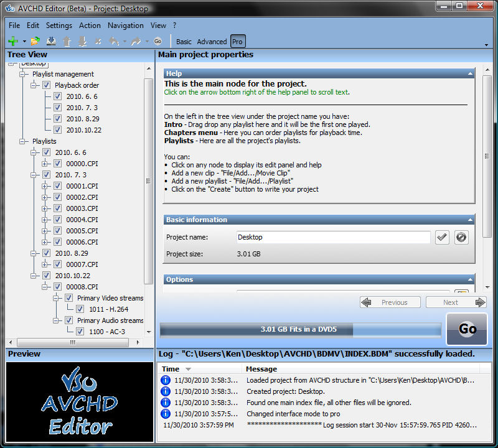Uncheck the Playback order checkbox
Screen dimensions: 498x448
[x=46, y=85]
